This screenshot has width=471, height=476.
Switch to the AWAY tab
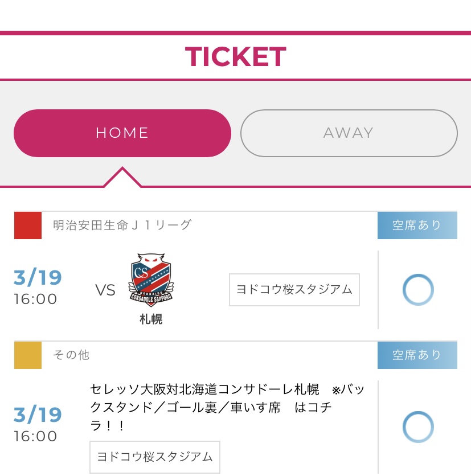coord(349,133)
